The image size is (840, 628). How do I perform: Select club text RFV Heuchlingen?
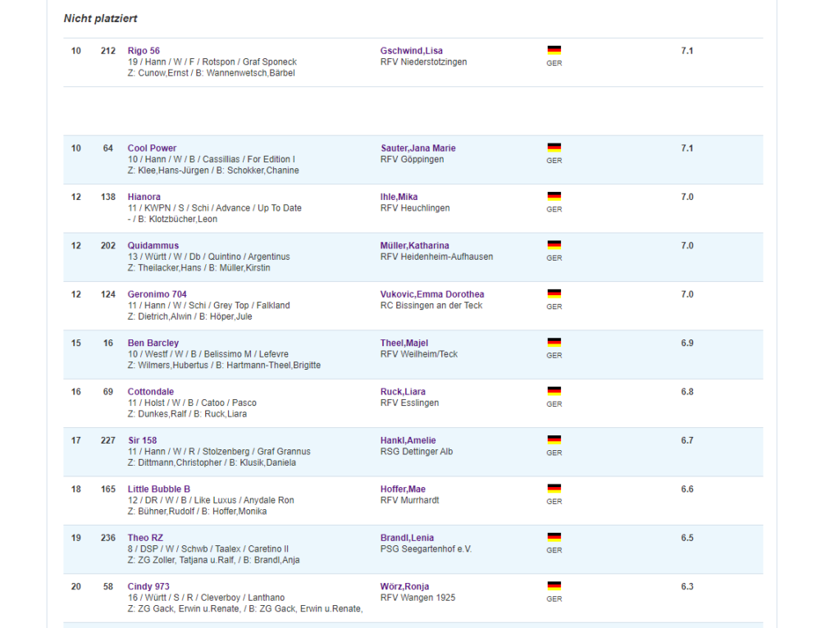pyautogui.click(x=415, y=208)
